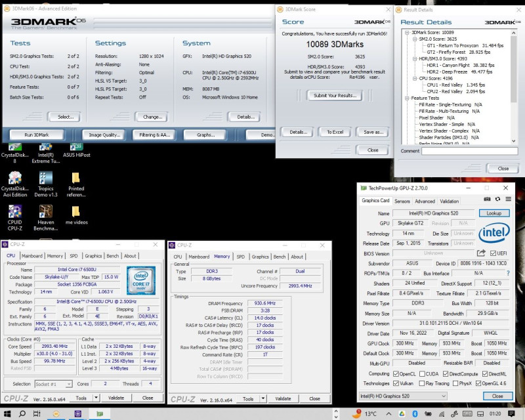Click the Image Quality button in 3DMark06

click(x=104, y=135)
